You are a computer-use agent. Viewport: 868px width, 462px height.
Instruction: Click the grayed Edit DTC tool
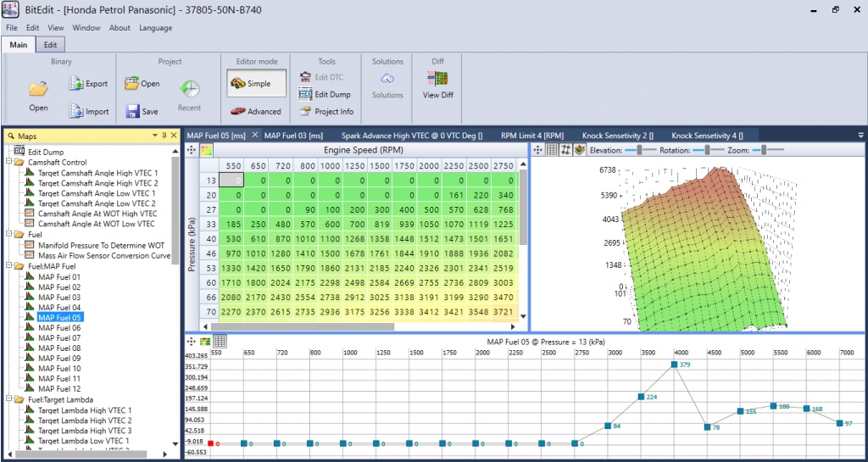coord(321,77)
